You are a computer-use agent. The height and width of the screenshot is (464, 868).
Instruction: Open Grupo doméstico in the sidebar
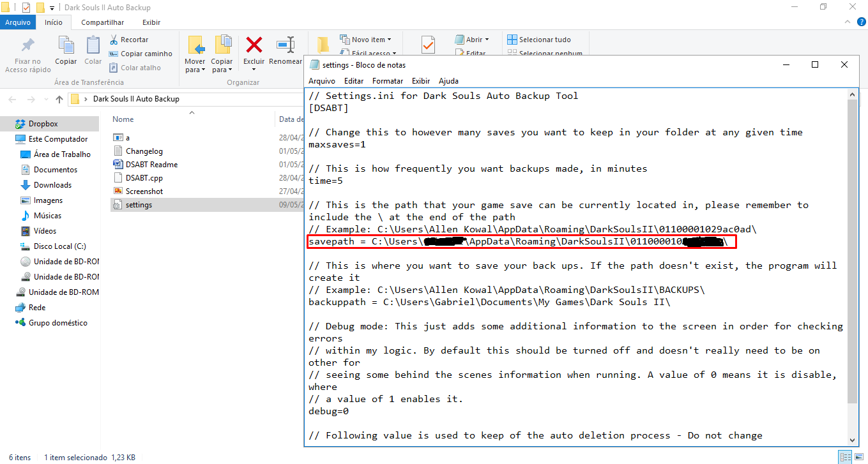51,323
